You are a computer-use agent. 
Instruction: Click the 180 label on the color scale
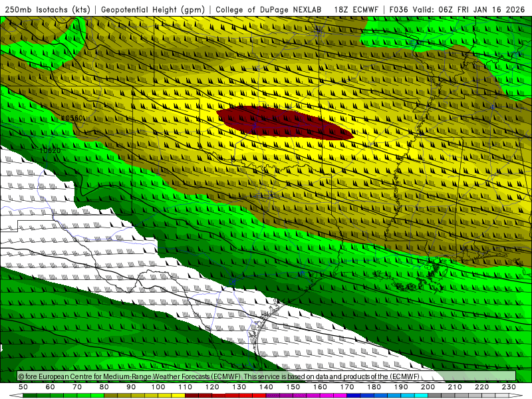click(x=374, y=387)
